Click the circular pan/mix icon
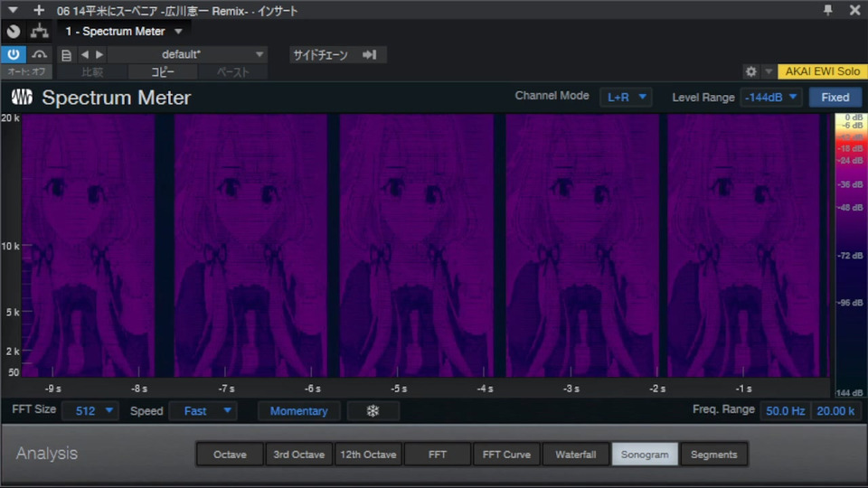 [x=14, y=32]
